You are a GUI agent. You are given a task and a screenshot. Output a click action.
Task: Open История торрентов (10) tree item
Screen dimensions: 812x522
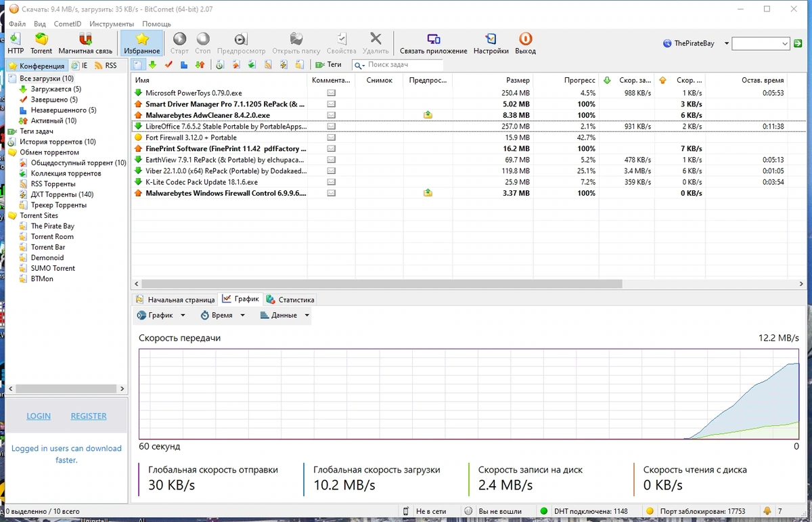click(58, 142)
